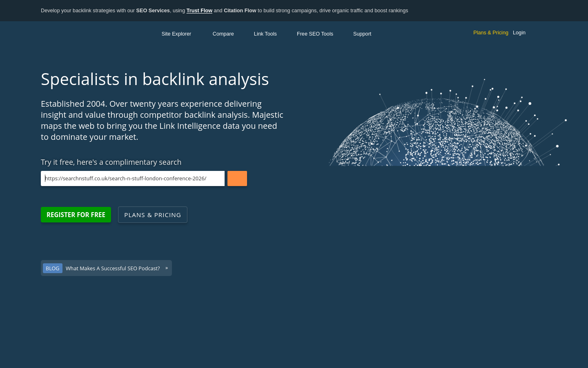Click the BLOG badge label
Screen dimensions: 588x368
tap(53, 268)
